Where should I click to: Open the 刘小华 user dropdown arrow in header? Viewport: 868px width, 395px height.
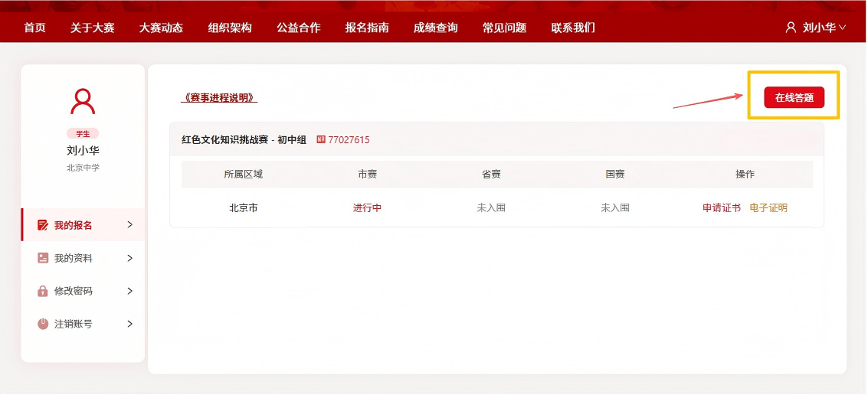tap(842, 27)
